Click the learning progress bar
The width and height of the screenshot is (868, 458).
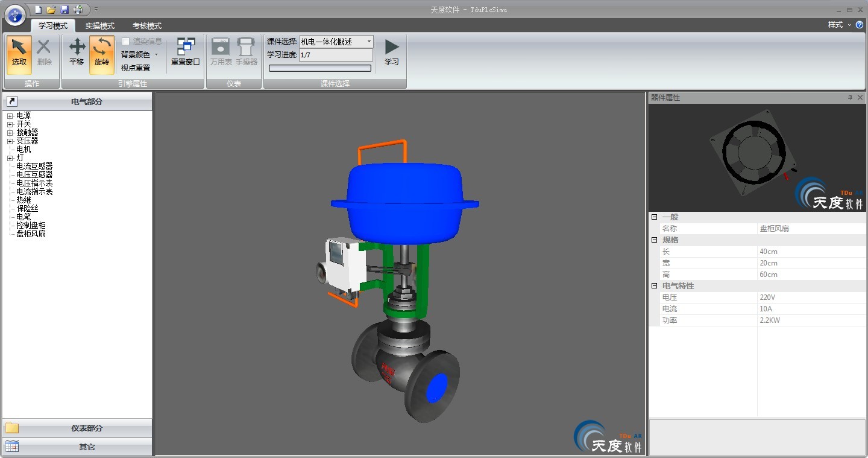pos(320,68)
